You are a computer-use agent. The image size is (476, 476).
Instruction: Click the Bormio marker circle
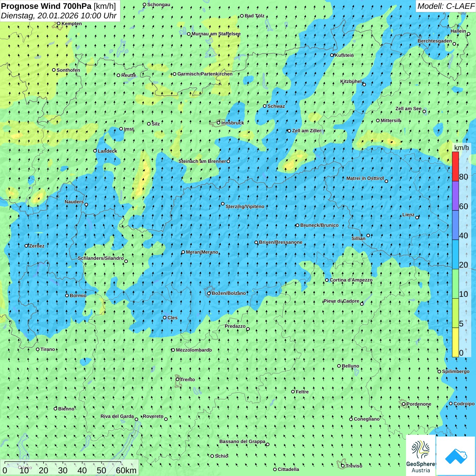[x=67, y=295]
